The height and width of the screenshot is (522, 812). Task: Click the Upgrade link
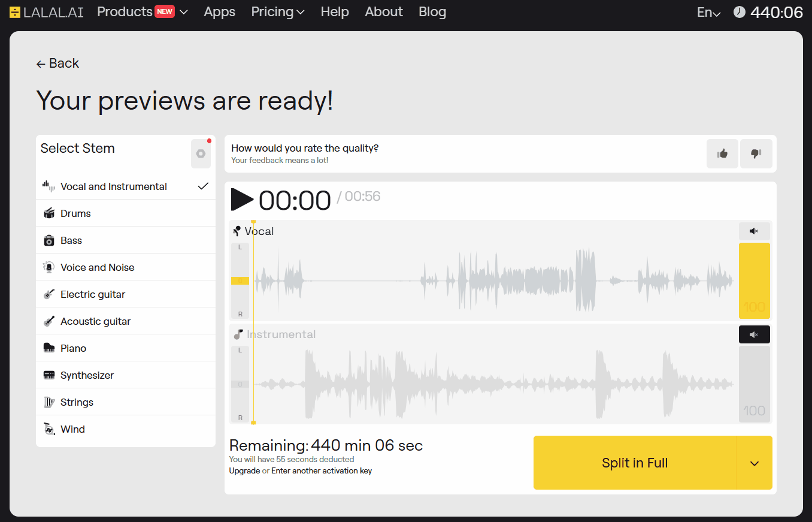click(244, 471)
